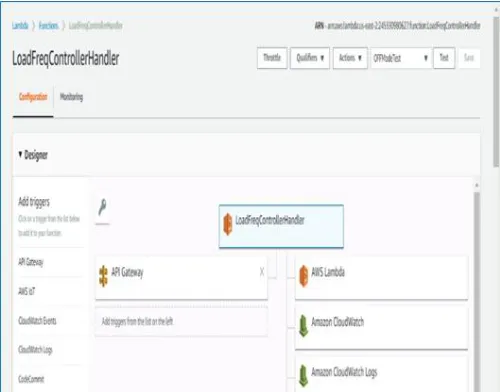
Task: Select the LoadFreqControllerHandler function box
Action: click(x=281, y=226)
